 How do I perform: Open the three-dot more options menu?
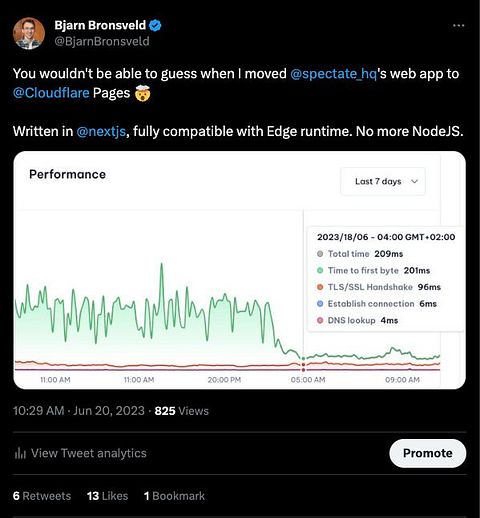[x=458, y=25]
